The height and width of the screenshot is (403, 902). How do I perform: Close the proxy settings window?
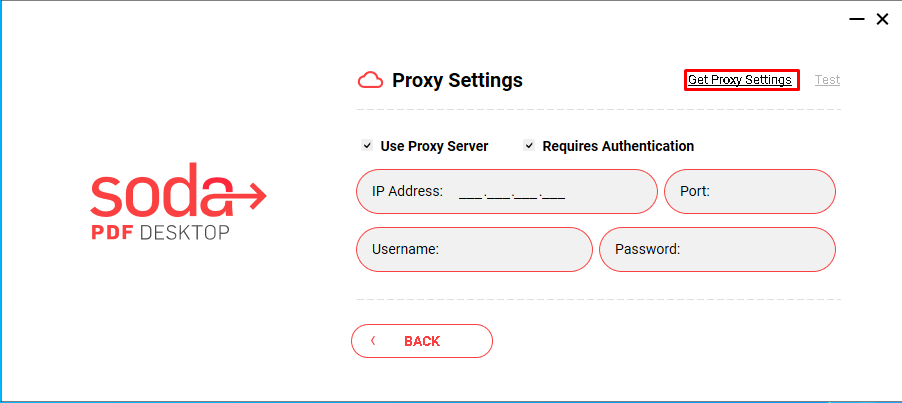882,20
